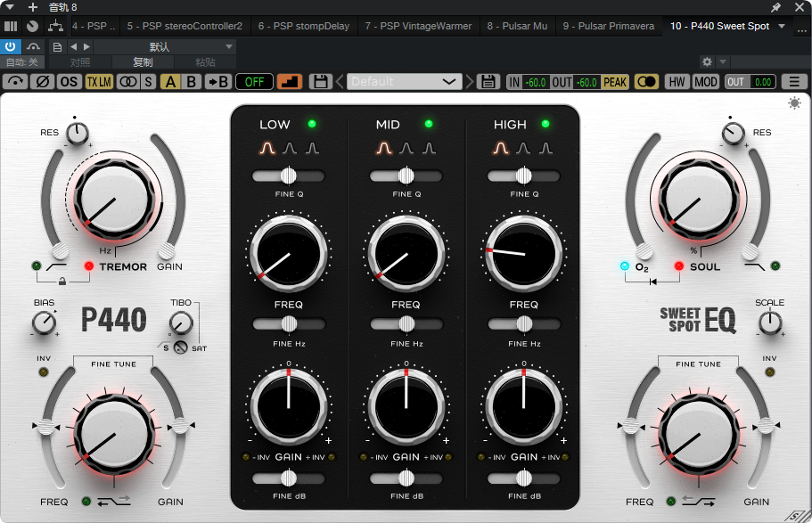Viewport: 812px width, 523px height.
Task: Select the medium bell shape in MID band
Action: tap(406, 148)
